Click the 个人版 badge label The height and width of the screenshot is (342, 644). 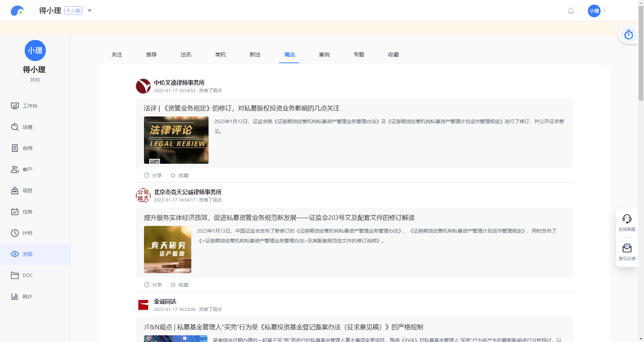pos(73,11)
